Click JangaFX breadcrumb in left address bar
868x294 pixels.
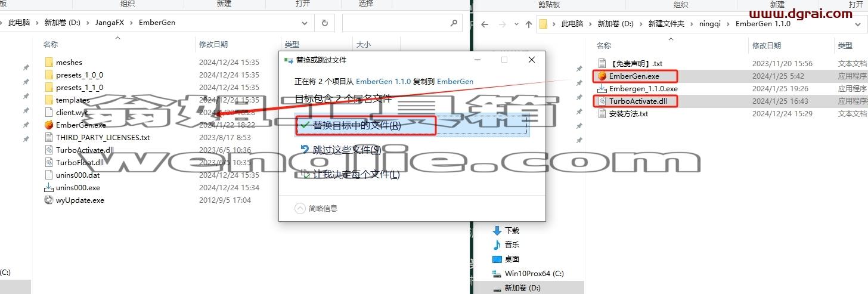110,23
